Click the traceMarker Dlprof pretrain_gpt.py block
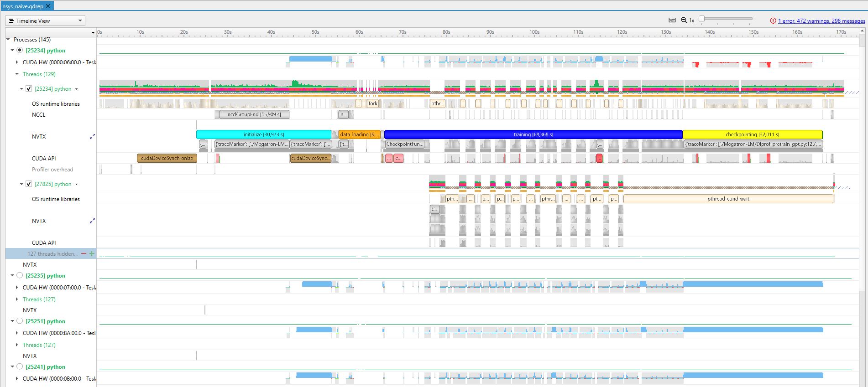The image size is (868, 387). click(753, 144)
